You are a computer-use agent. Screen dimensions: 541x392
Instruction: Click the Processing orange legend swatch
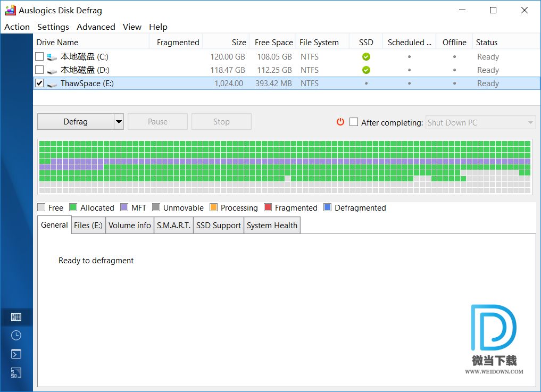(213, 207)
